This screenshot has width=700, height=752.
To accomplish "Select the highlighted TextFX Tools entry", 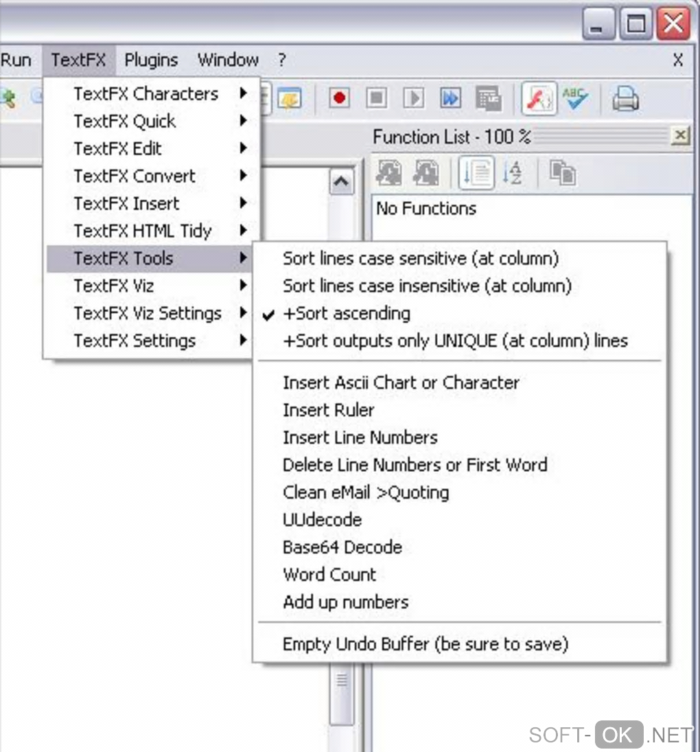I will [149, 258].
